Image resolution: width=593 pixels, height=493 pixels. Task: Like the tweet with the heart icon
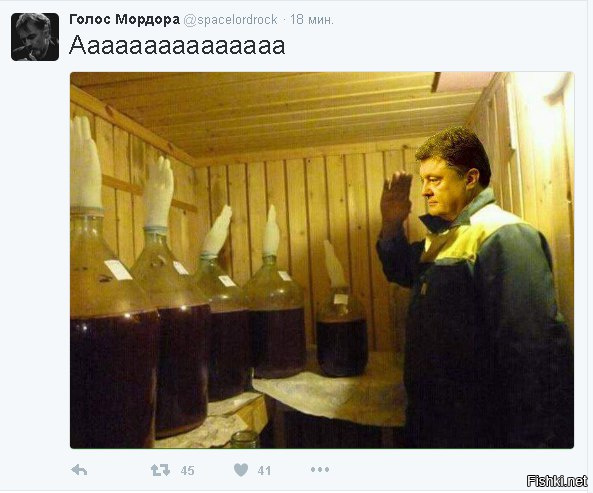tap(241, 470)
